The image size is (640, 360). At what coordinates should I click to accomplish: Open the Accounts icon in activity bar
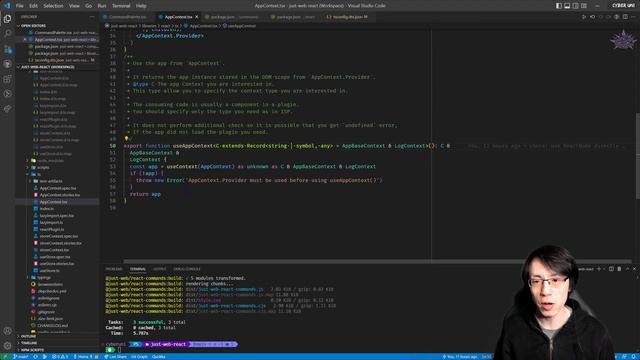(7, 331)
